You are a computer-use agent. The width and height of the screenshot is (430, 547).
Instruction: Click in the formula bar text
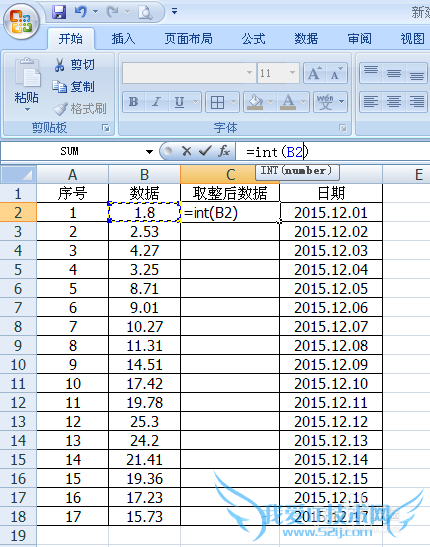coord(277,152)
